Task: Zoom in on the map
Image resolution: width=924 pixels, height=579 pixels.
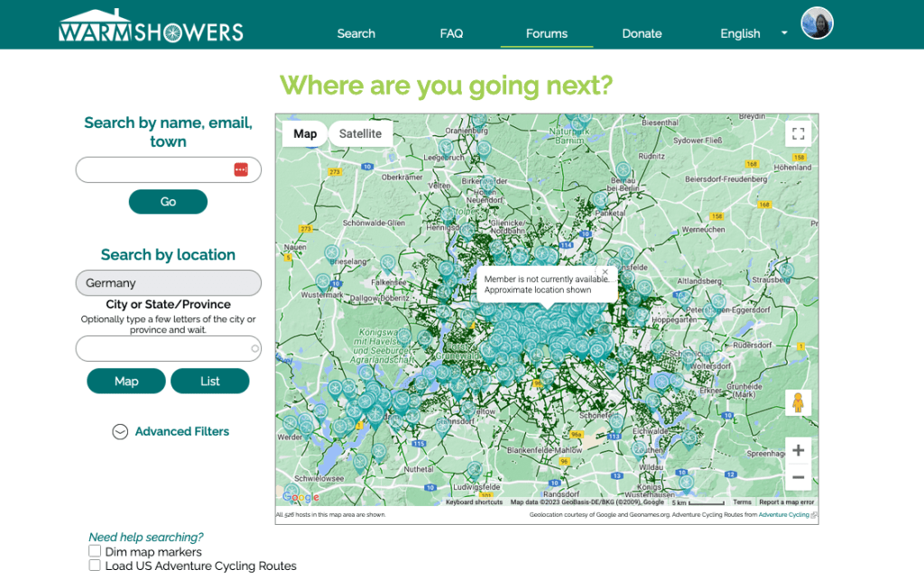Action: (798, 450)
